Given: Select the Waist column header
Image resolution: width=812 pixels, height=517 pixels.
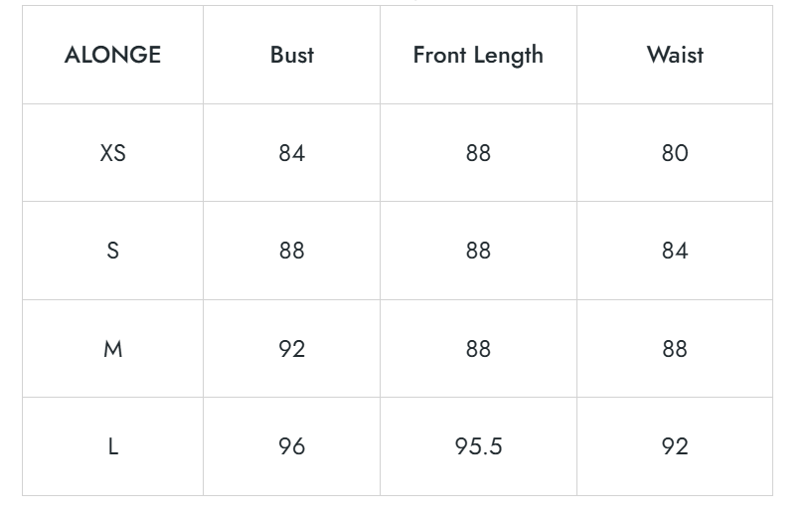Looking at the screenshot, I should tap(675, 55).
